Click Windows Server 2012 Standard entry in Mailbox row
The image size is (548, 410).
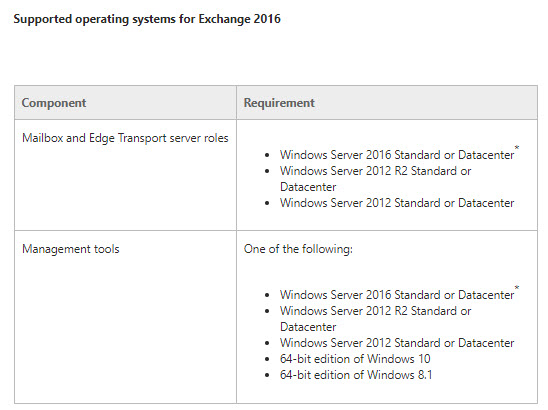pyautogui.click(x=397, y=203)
